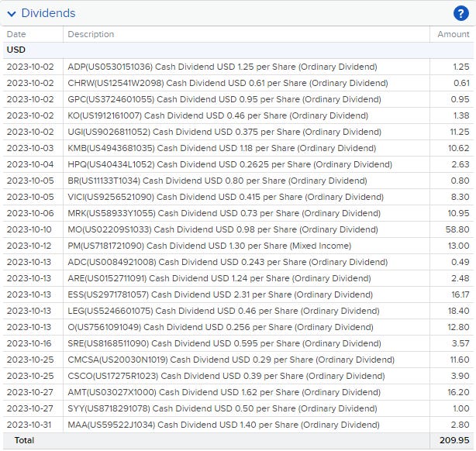The image size is (476, 451).
Task: Click the 2.48 amount for ARE
Action: point(460,278)
